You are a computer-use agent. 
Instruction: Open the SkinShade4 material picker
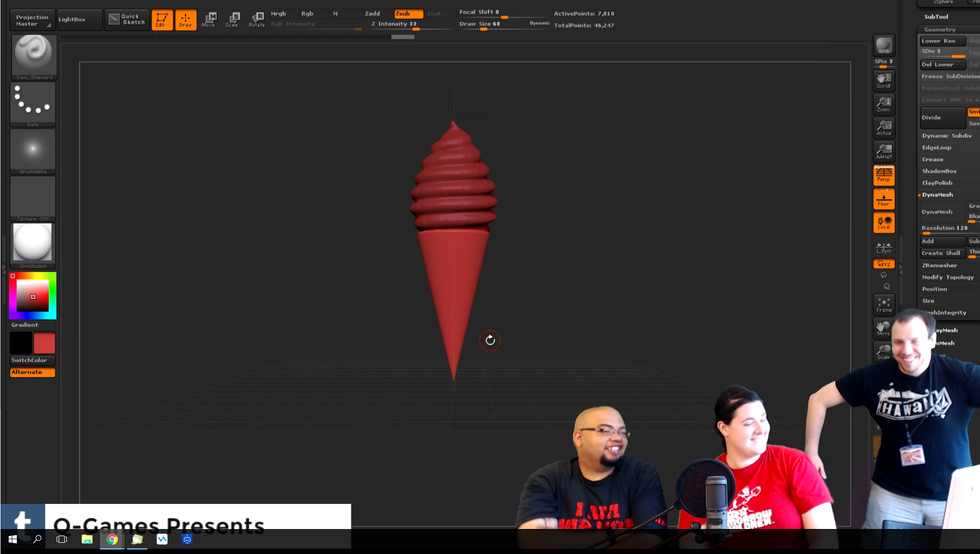33,246
